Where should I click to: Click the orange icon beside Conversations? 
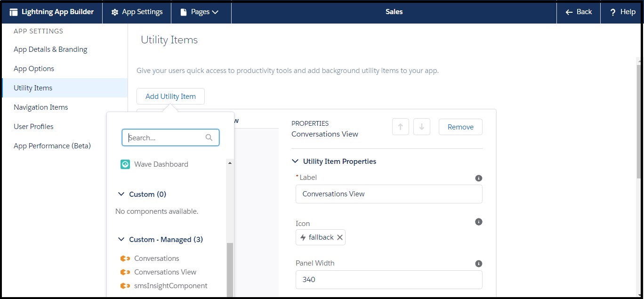click(125, 259)
